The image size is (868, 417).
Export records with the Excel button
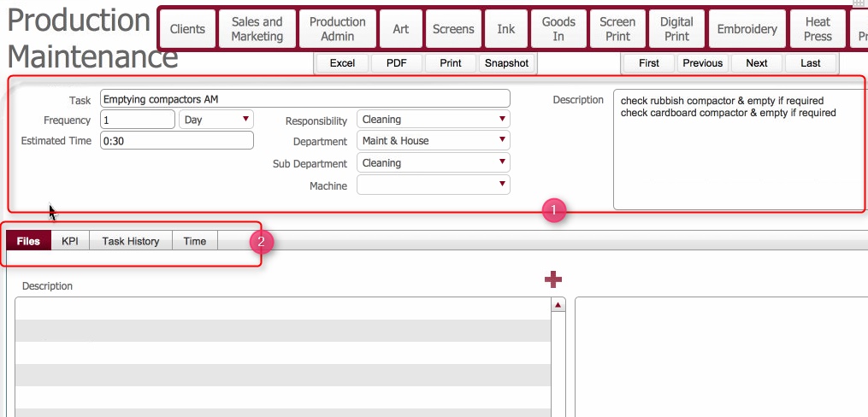point(342,63)
